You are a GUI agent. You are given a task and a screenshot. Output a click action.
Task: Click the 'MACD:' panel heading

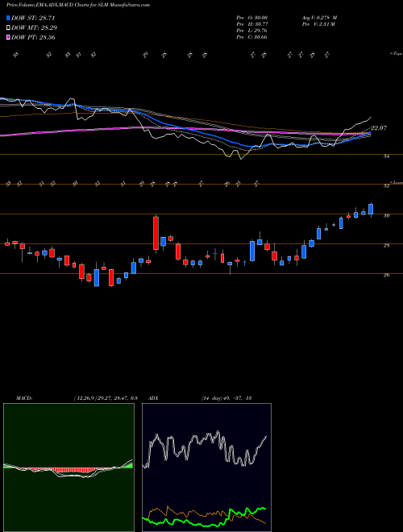pyautogui.click(x=23, y=398)
